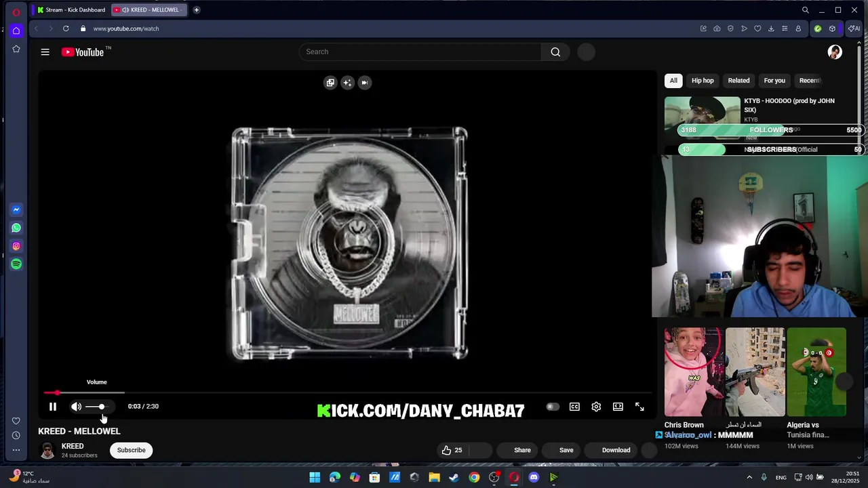Click the pop-out video icon above player

(330, 83)
